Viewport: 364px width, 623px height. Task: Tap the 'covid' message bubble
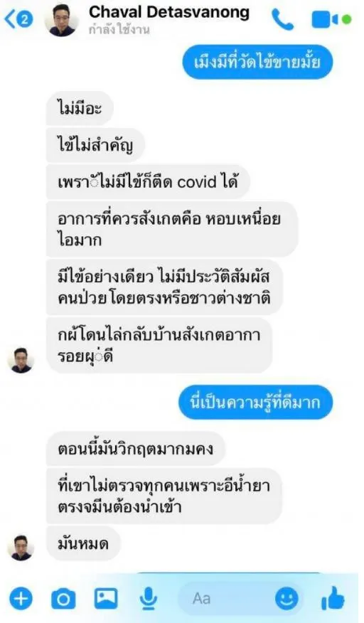point(148,182)
